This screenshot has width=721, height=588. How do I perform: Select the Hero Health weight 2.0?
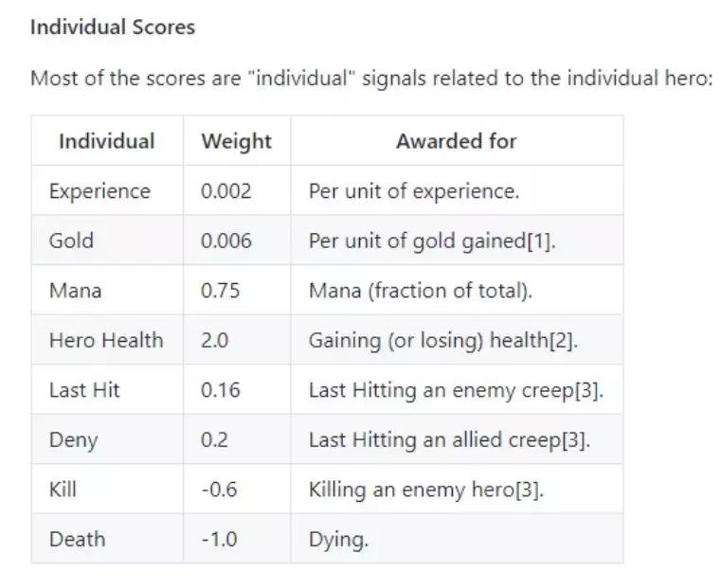pos(214,340)
